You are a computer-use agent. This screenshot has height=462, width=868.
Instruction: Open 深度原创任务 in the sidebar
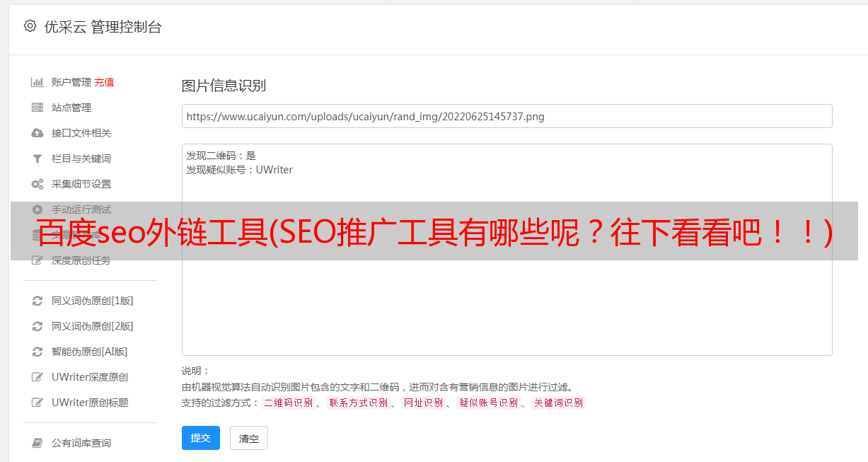coord(81,260)
